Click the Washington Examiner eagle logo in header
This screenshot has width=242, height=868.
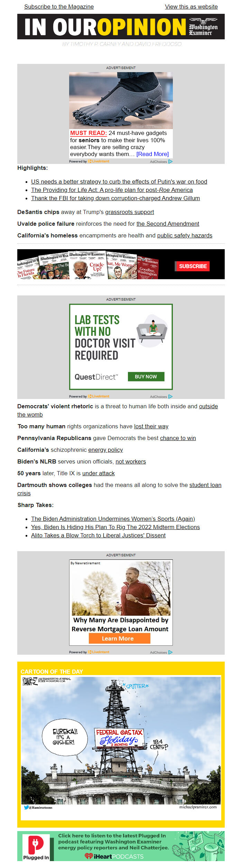[203, 27]
